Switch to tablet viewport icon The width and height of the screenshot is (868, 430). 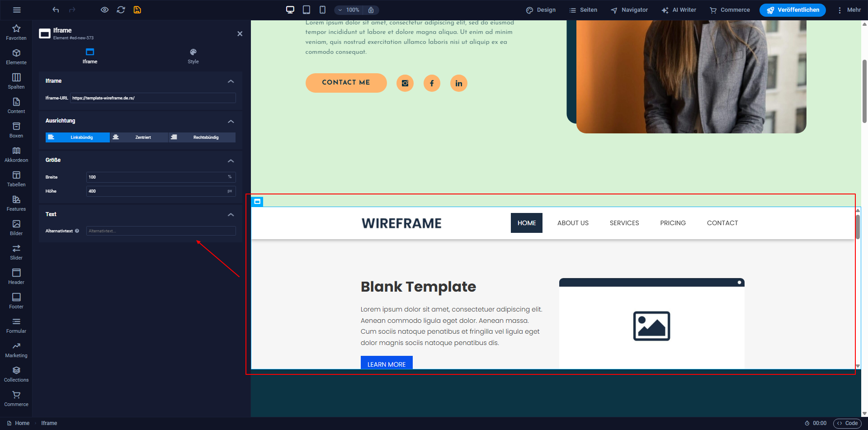(x=306, y=10)
